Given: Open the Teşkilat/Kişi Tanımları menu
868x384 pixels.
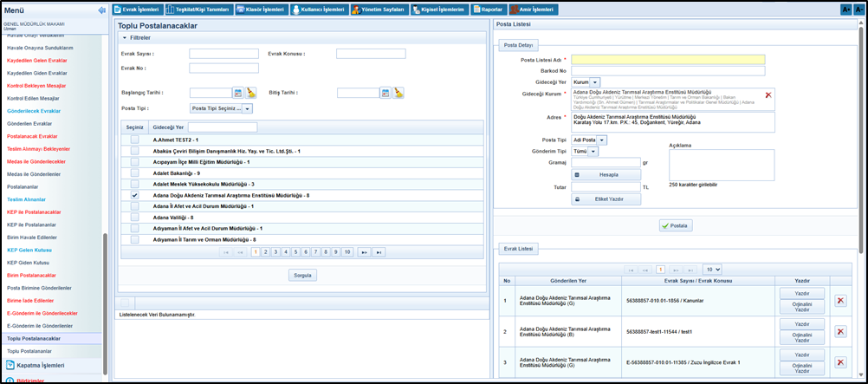Looking at the screenshot, I should click(198, 10).
